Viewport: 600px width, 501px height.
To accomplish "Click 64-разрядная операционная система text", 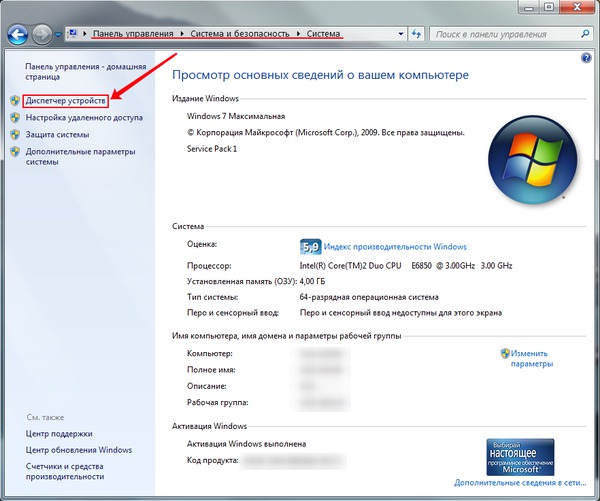I will pyautogui.click(x=369, y=297).
